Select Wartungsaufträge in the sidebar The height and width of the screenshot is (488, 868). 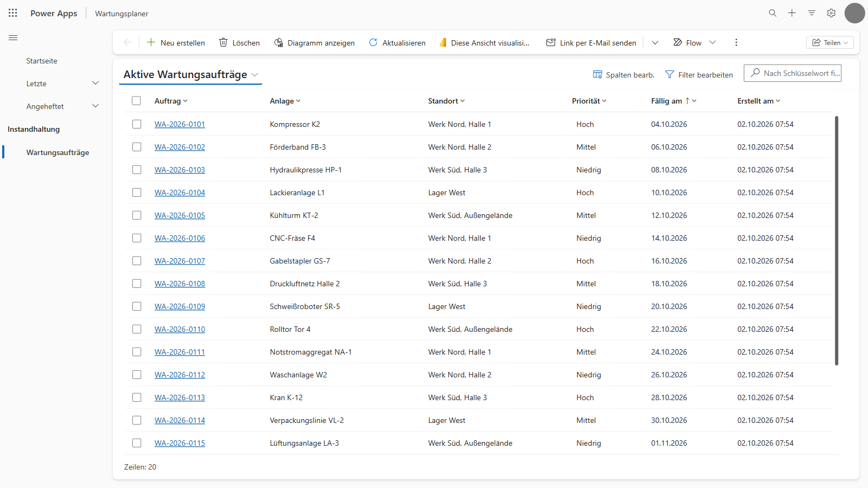pos(58,152)
